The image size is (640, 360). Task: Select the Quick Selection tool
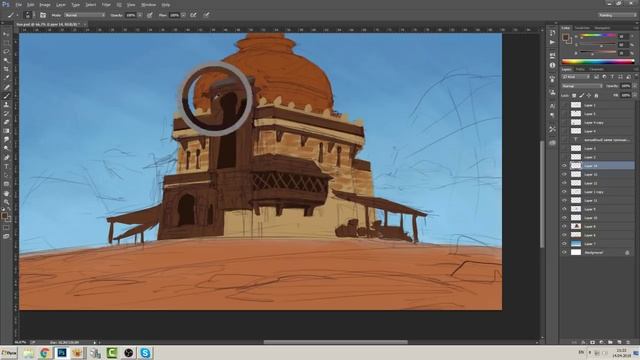point(6,60)
